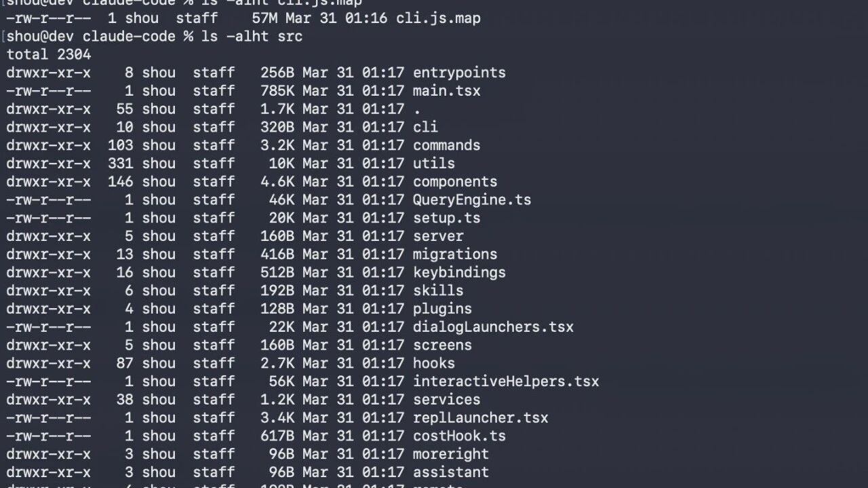
Task: Click the setup.ts filename
Action: (446, 219)
